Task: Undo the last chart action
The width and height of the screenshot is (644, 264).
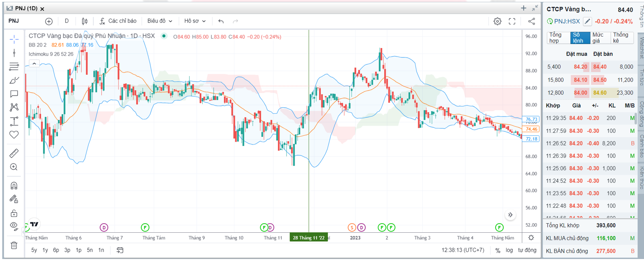Action: coord(221,21)
